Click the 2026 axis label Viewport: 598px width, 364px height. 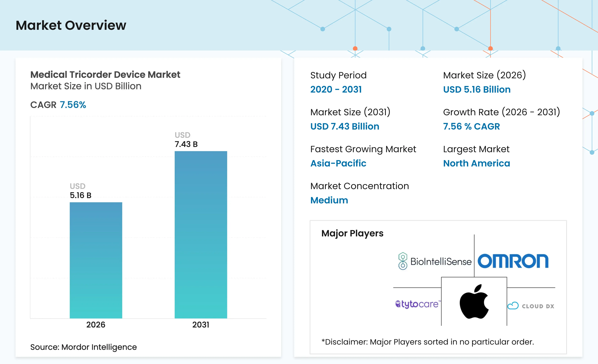point(96,325)
